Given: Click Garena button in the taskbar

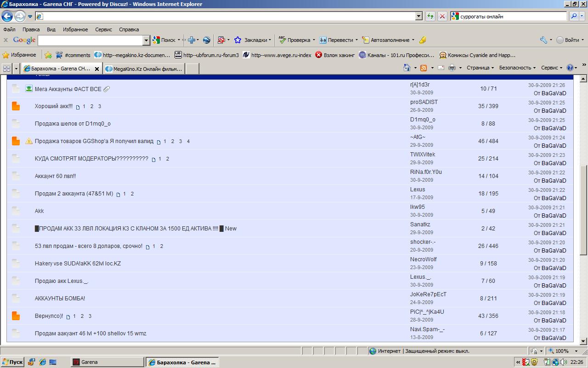Looking at the screenshot, I should tap(107, 362).
